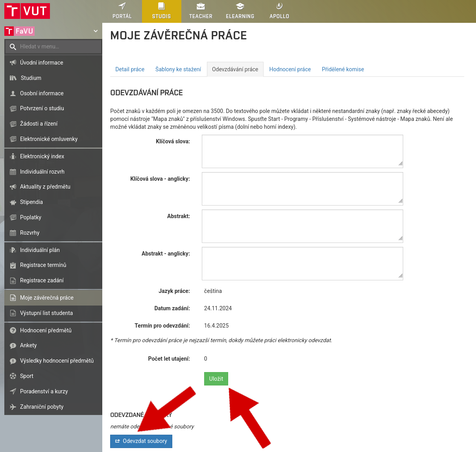The image size is (476, 452).
Task: Click the clipboard icon beside Registrace termínů
Action: click(13, 265)
